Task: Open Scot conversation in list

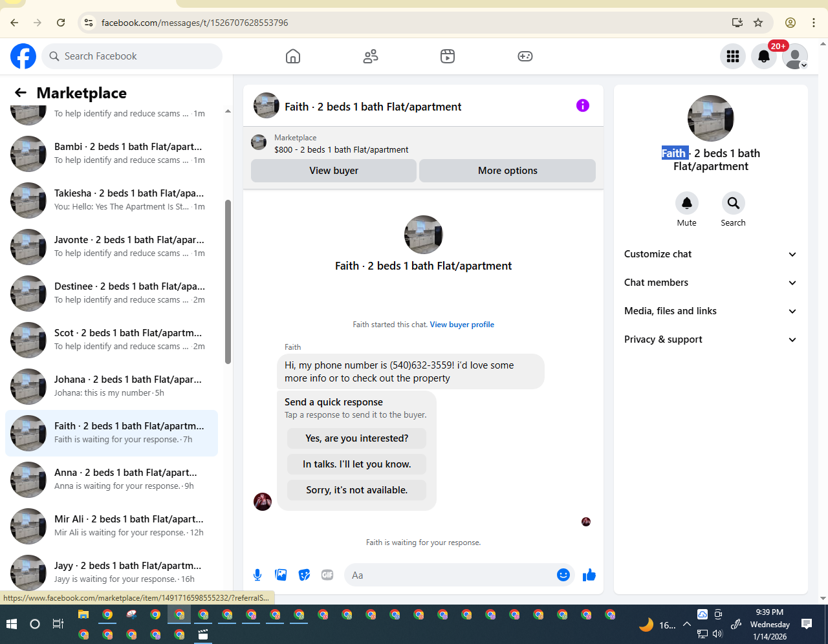Action: (111, 340)
